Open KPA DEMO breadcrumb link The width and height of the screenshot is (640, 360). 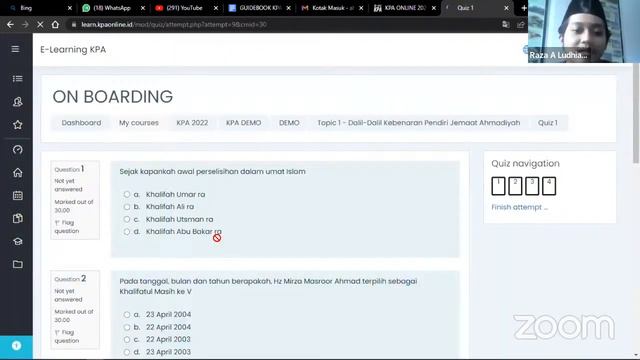pyautogui.click(x=244, y=123)
